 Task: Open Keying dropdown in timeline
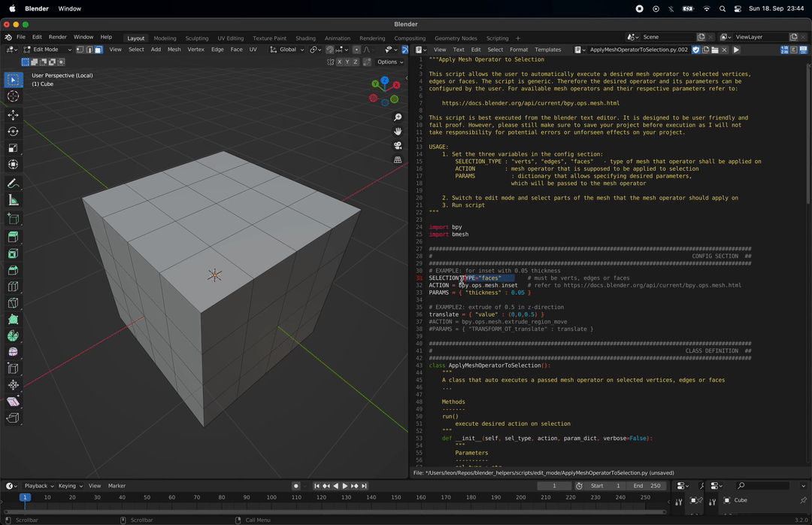click(x=70, y=486)
